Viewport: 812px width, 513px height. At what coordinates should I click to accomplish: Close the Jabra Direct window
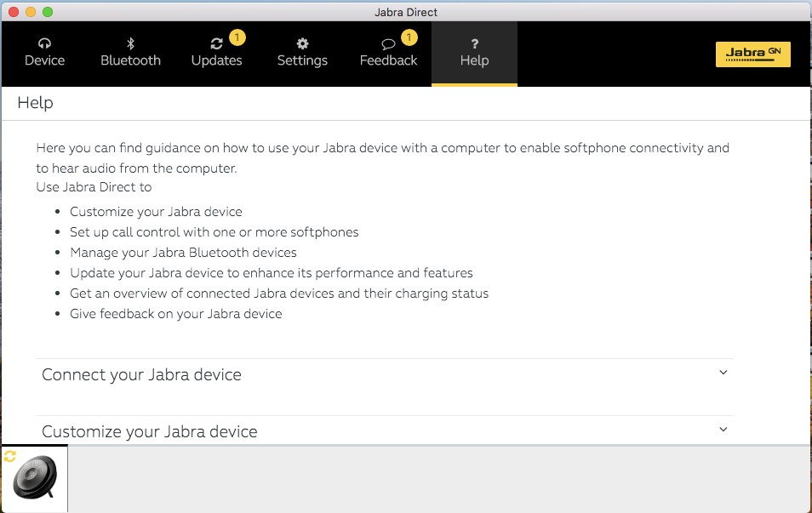pos(14,12)
